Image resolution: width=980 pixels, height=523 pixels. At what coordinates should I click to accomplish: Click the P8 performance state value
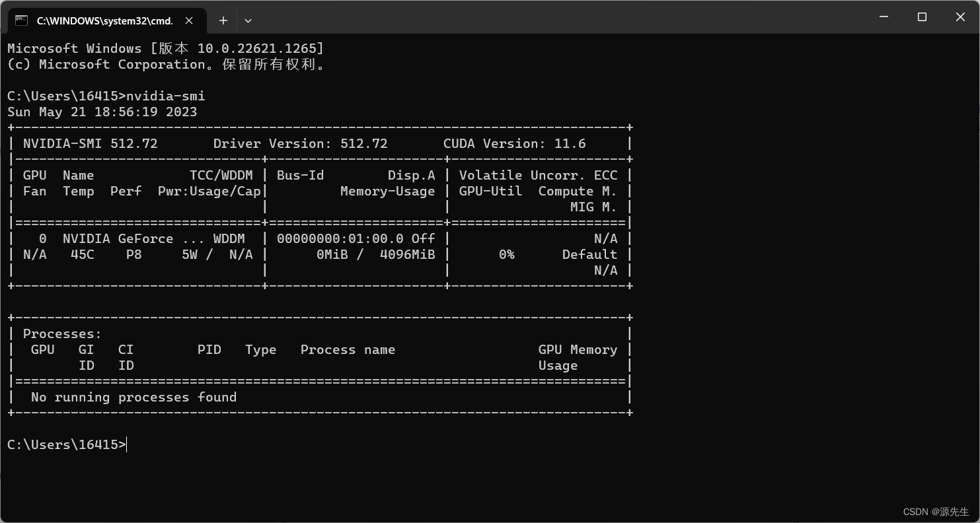pyautogui.click(x=134, y=254)
